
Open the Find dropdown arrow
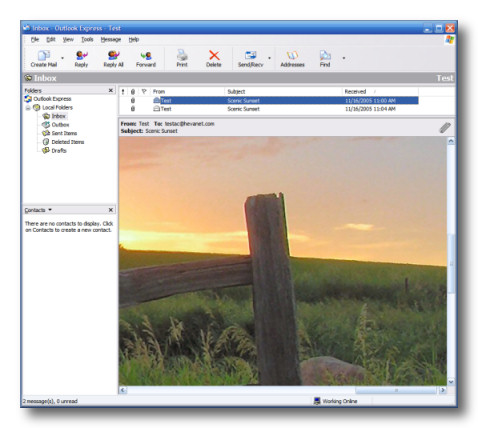tap(344, 58)
